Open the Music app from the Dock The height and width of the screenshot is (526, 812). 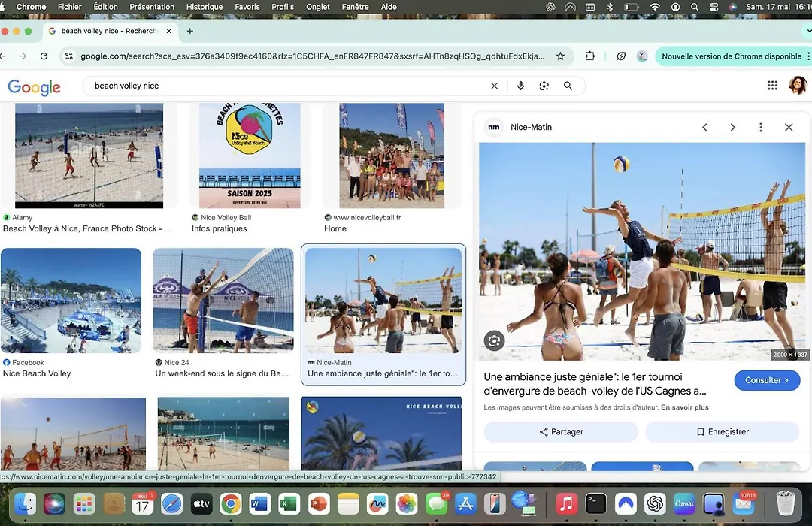pyautogui.click(x=567, y=503)
